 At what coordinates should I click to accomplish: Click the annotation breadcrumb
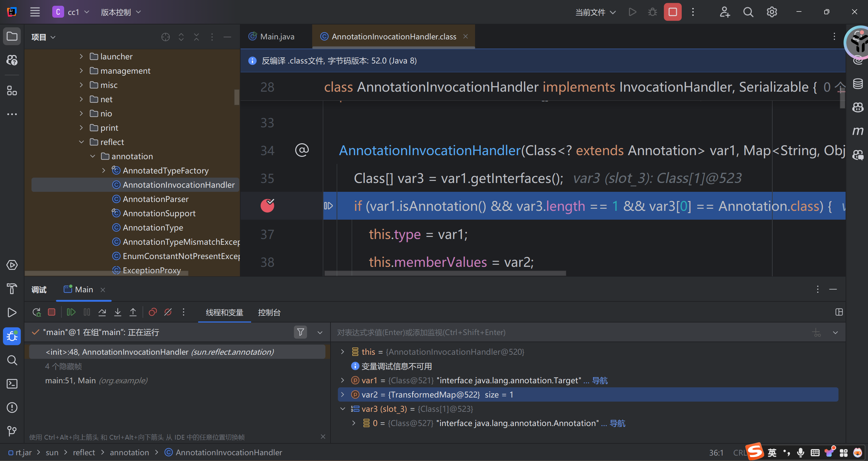coord(129,453)
